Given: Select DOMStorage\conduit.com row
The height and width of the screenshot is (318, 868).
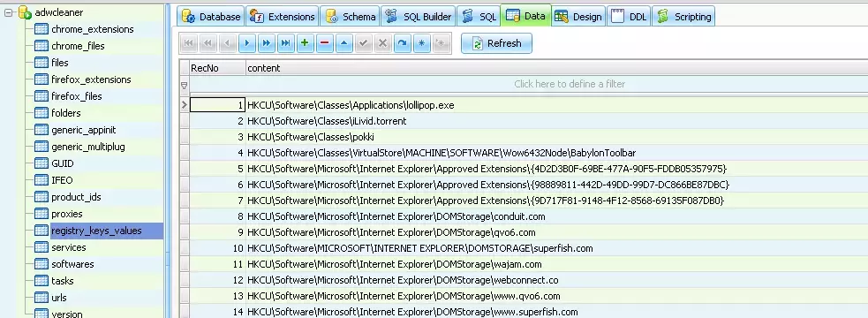Looking at the screenshot, I should point(556,216).
